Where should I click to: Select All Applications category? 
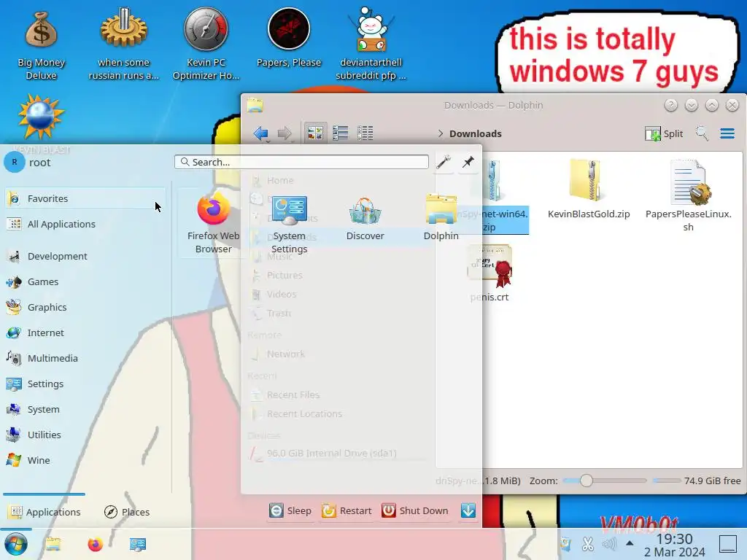coord(85,224)
